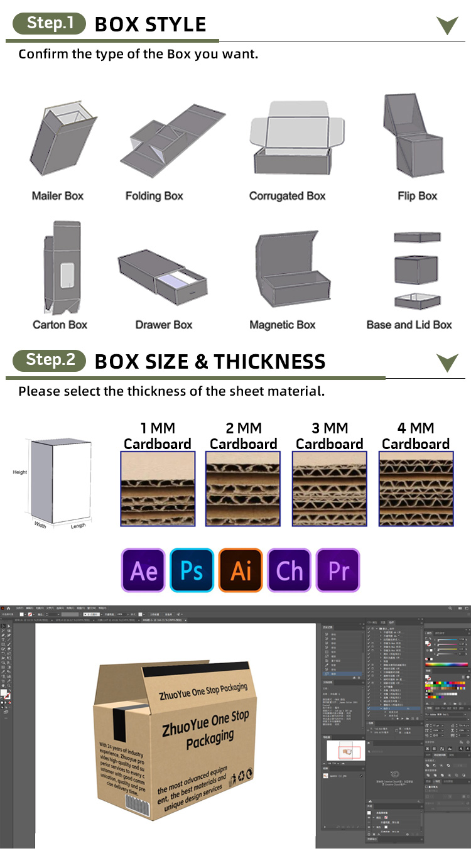The height and width of the screenshot is (868, 471).
Task: Click the search magnifier icon in Illustrator
Action: (450, 608)
